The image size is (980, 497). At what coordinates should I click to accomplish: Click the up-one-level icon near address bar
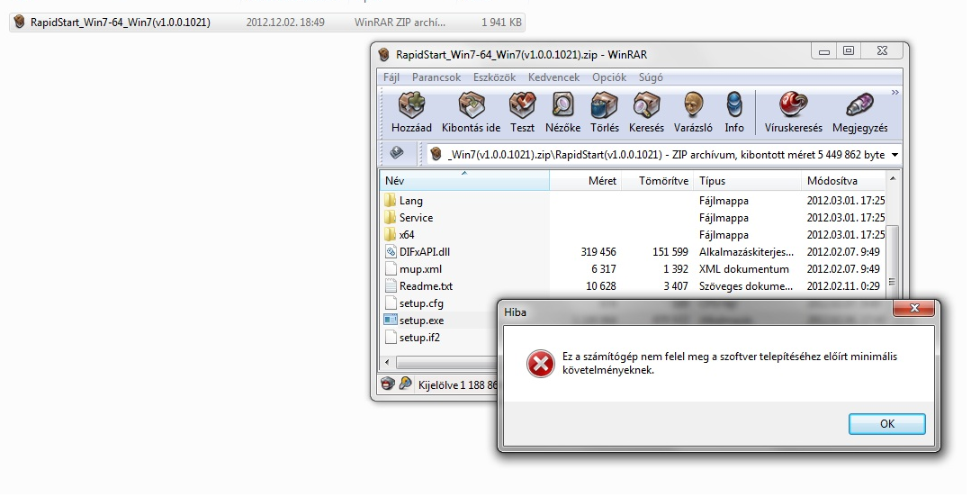tap(397, 153)
